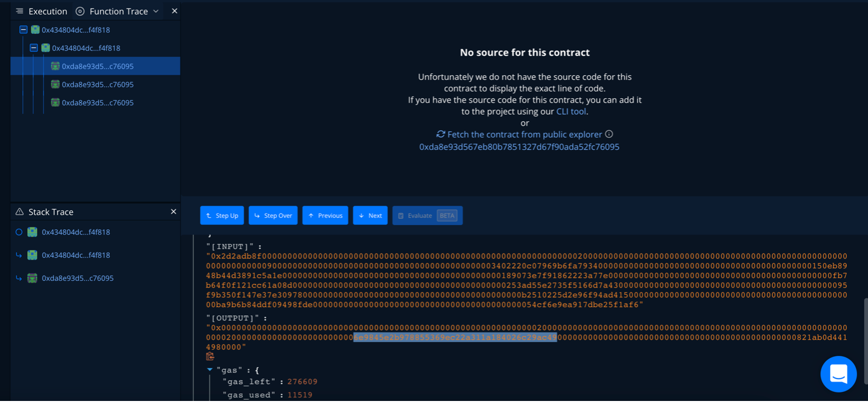The height and width of the screenshot is (404, 868).
Task: Open the Function Trace dropdown chevron
Action: pyautogui.click(x=157, y=11)
